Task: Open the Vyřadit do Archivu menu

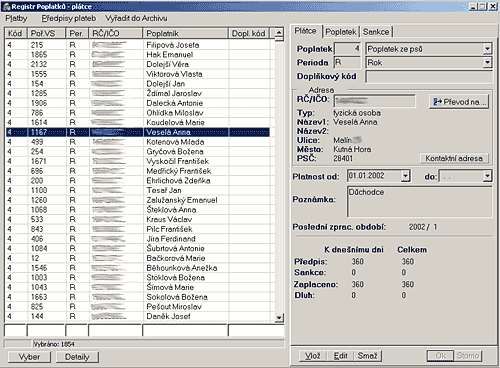Action: tap(136, 18)
